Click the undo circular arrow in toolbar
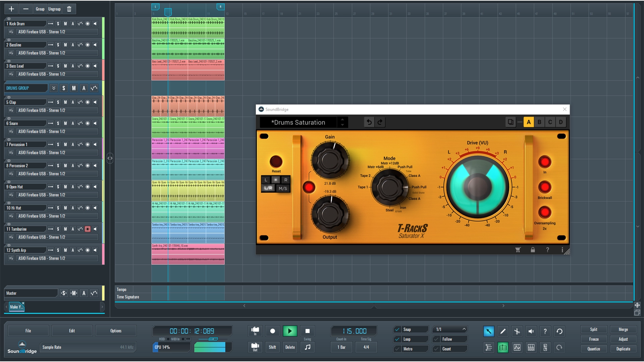Screen dimensions: 644x362 pyautogui.click(x=559, y=331)
